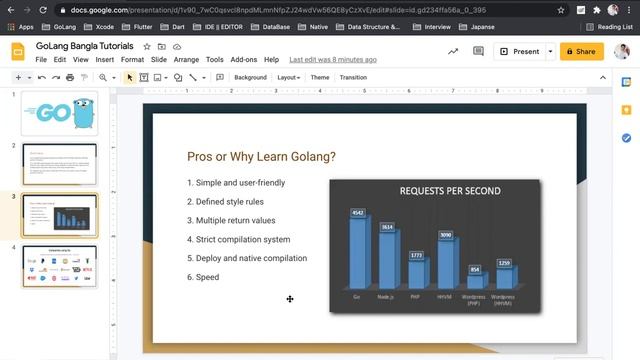Open the Insert menu
640x360 pixels.
click(x=105, y=60)
